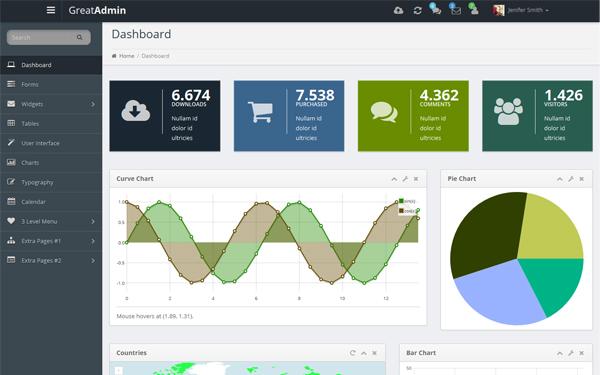Open Typography in the sidebar

pyautogui.click(x=51, y=182)
